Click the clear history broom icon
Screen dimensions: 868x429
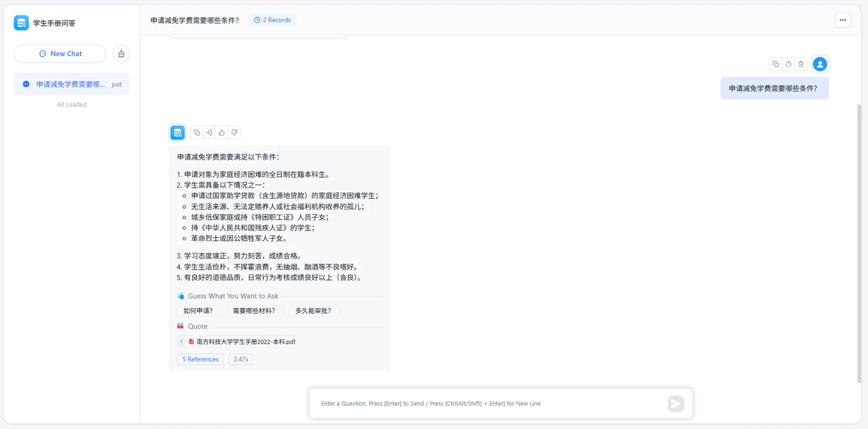121,54
